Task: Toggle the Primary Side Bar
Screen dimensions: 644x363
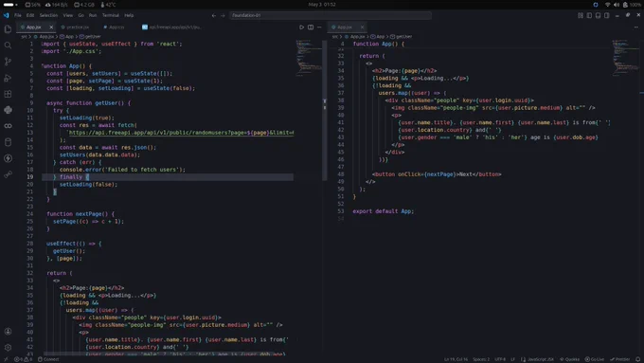Action: coord(589,15)
